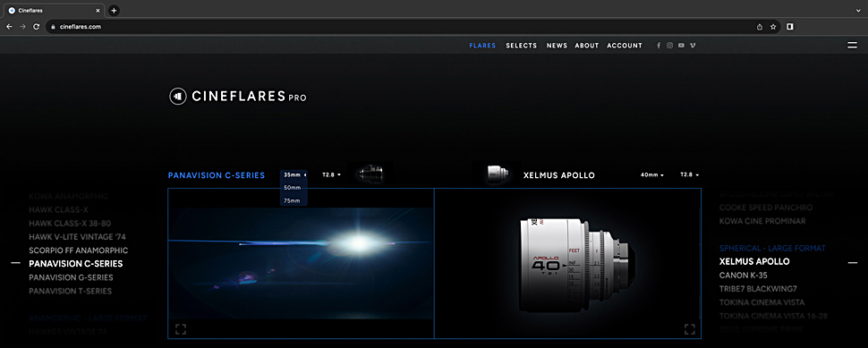
Task: Open the browser side panel icon
Action: (x=790, y=27)
